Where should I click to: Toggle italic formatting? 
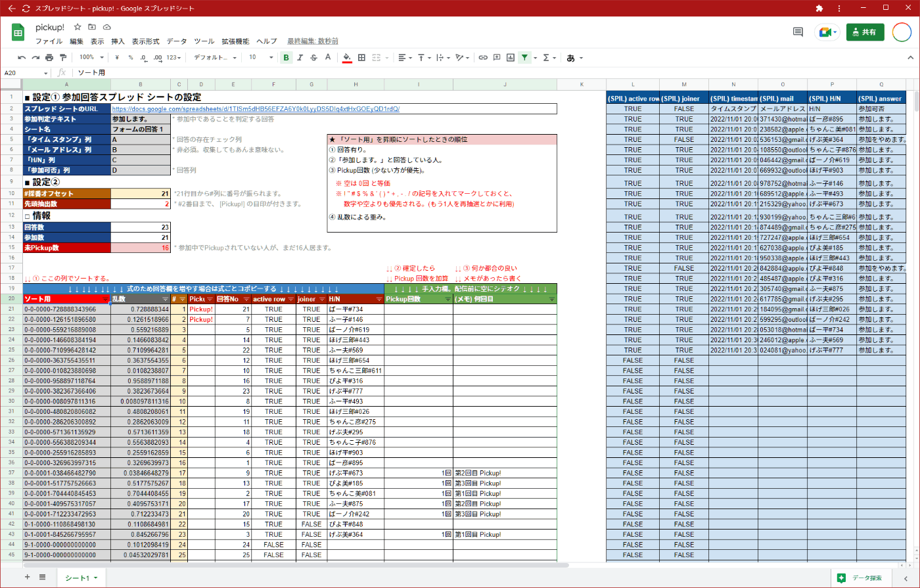(300, 58)
